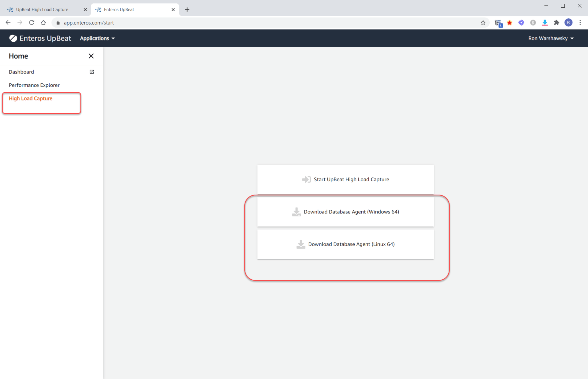Expand the Applications dropdown menu
The width and height of the screenshot is (588, 379).
coord(97,38)
